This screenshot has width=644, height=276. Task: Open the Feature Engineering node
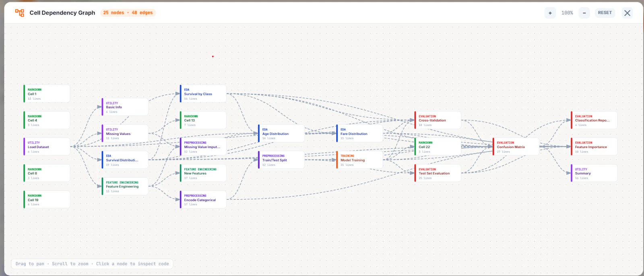coord(125,187)
